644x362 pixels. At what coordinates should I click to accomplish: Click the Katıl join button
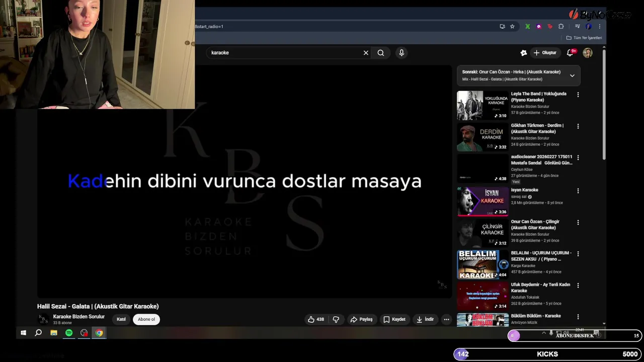point(121,319)
